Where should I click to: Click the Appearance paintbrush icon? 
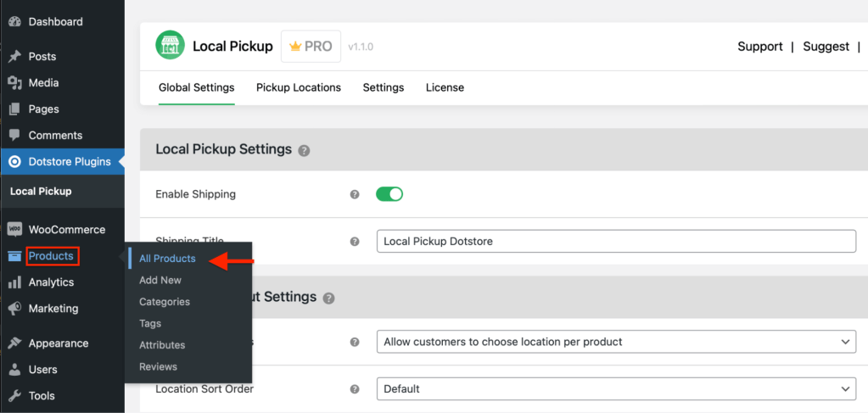point(14,343)
